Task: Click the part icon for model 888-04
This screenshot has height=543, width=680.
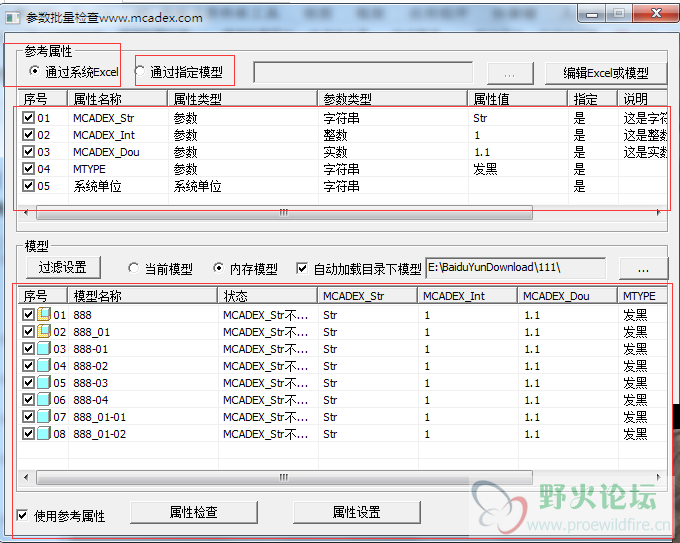Action: pyautogui.click(x=44, y=399)
